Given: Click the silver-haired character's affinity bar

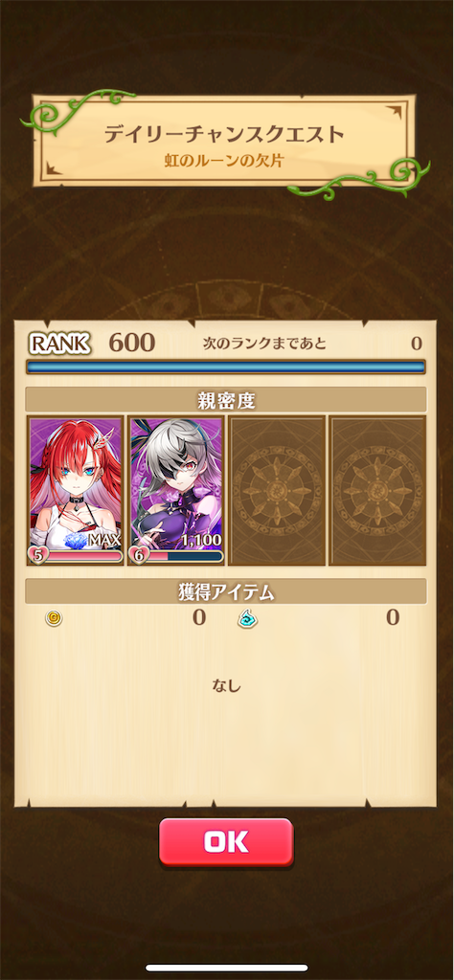Looking at the screenshot, I should (183, 556).
